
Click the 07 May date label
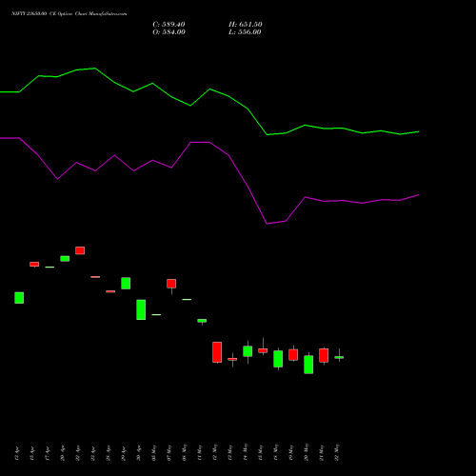(169, 452)
